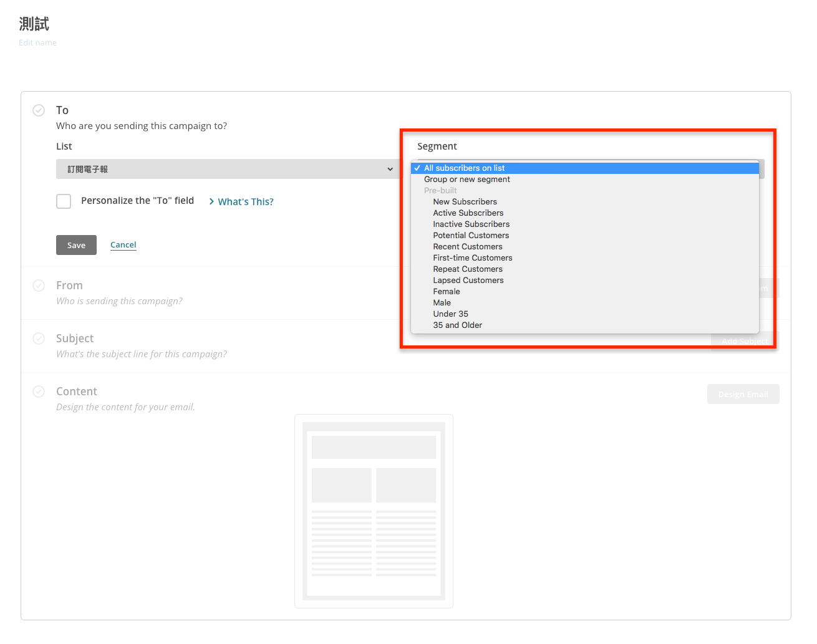Pick First-time Customers segment option
817x644 pixels.
[x=472, y=258]
